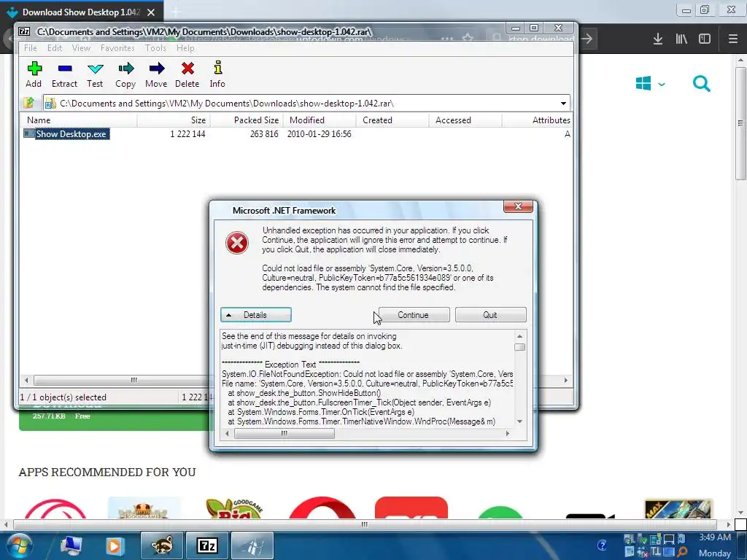Close the Microsoft .NET Framework dialog
This screenshot has height=560, width=747.
coord(518,206)
